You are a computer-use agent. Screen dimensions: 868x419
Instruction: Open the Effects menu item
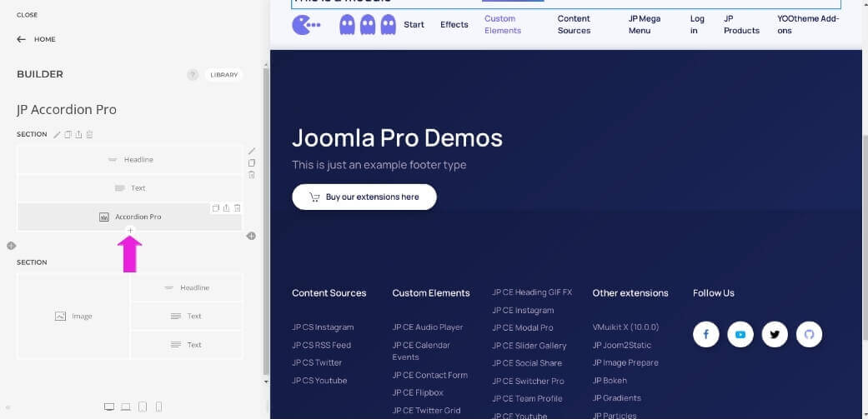click(x=454, y=24)
